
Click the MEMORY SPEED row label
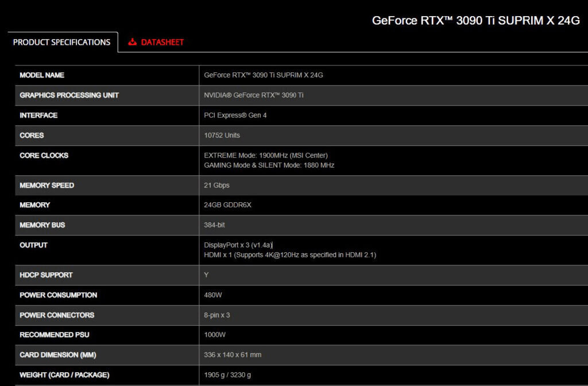coord(47,186)
